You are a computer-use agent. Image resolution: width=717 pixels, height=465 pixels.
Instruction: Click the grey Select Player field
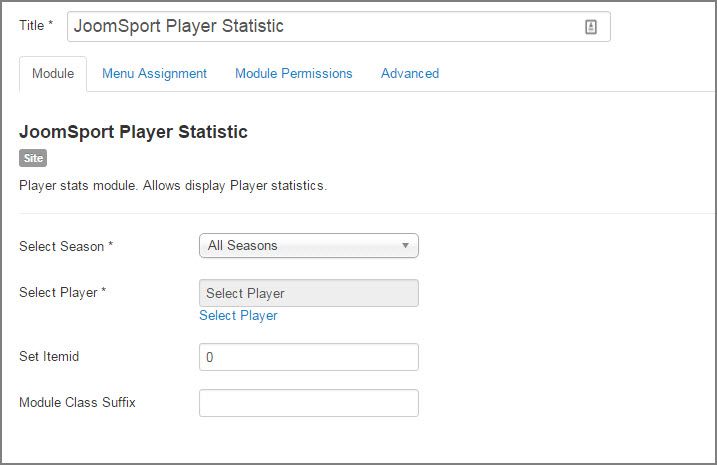click(x=309, y=293)
